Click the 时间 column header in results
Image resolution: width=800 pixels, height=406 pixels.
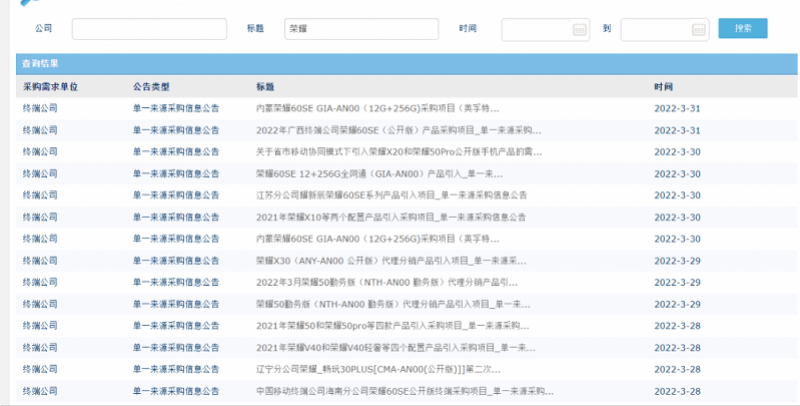pos(664,87)
